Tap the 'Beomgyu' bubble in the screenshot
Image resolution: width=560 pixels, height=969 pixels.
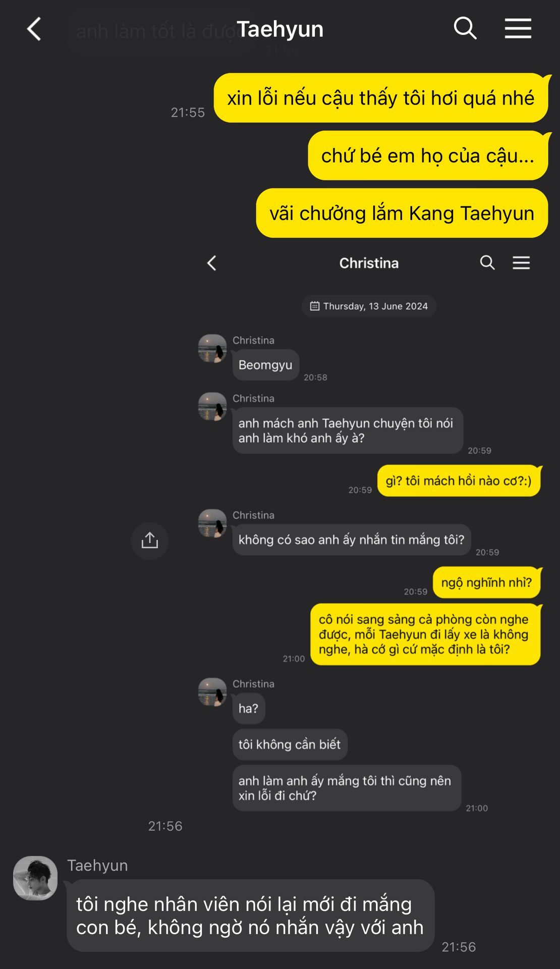tap(265, 365)
